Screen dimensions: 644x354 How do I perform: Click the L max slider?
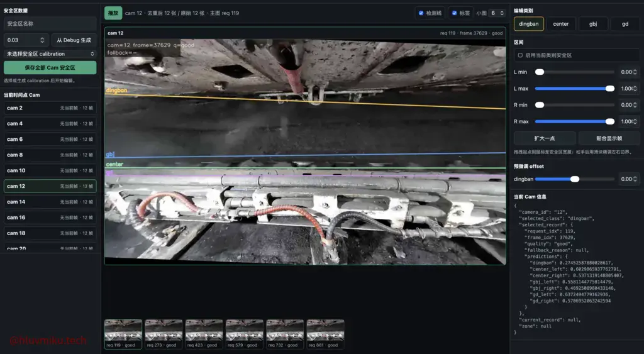pyautogui.click(x=575, y=88)
